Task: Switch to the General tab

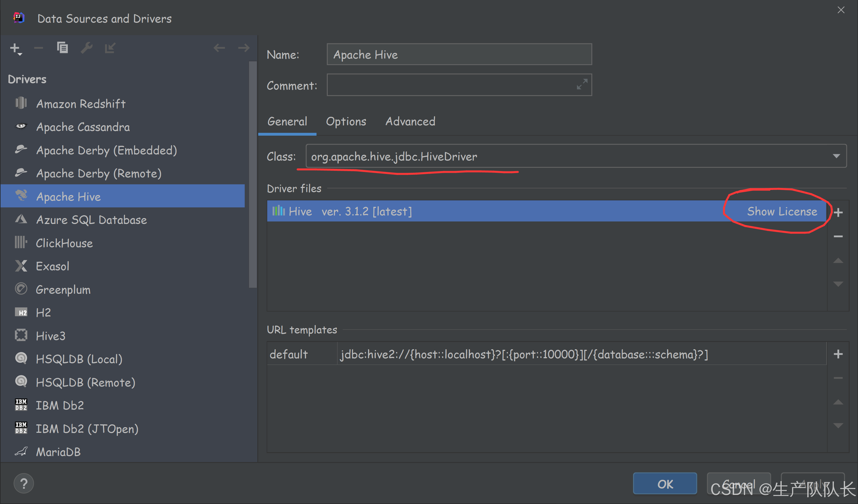Action: pyautogui.click(x=287, y=122)
